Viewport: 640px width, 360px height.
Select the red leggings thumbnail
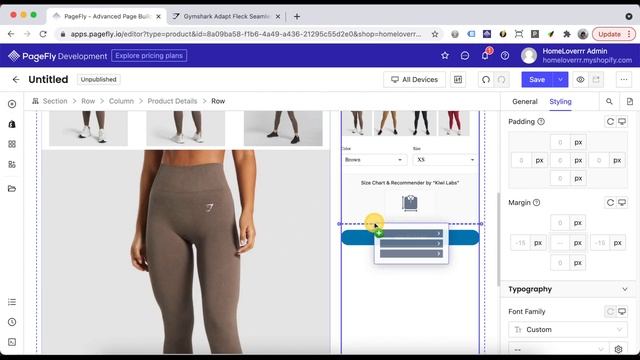tap(454, 123)
